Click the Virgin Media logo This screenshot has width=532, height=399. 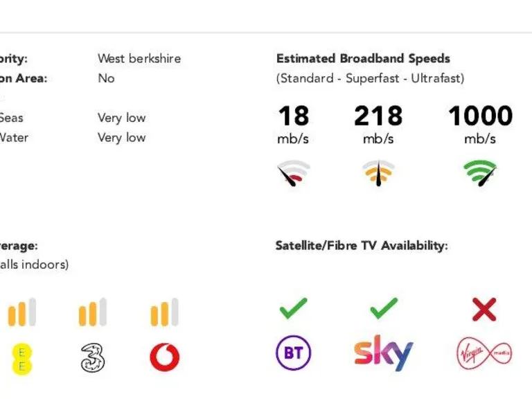[x=484, y=353]
